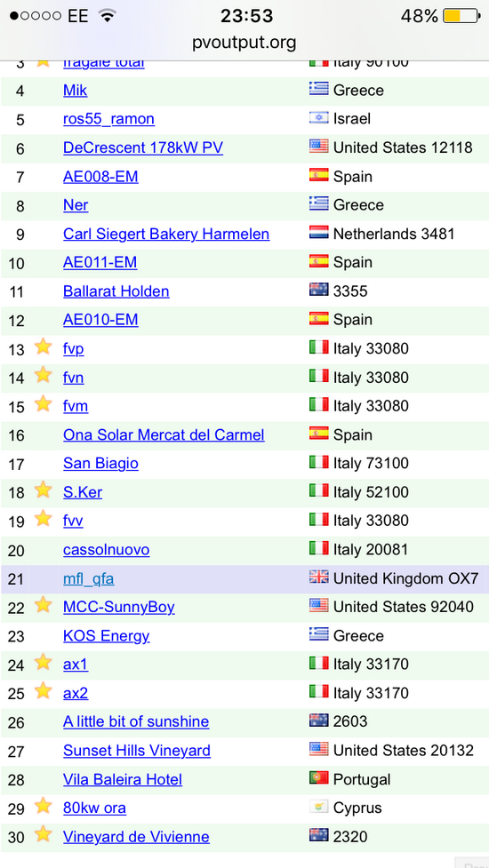Tap the battery indicator in status bar

(461, 16)
